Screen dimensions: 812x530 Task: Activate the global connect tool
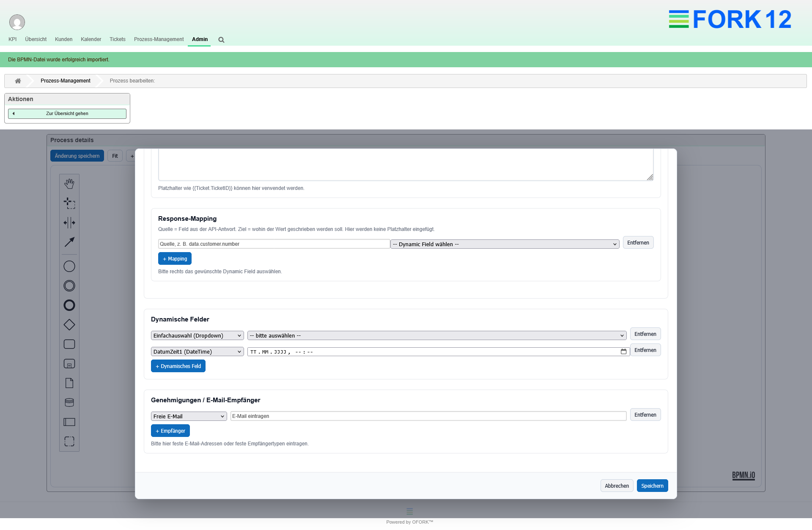pos(69,242)
